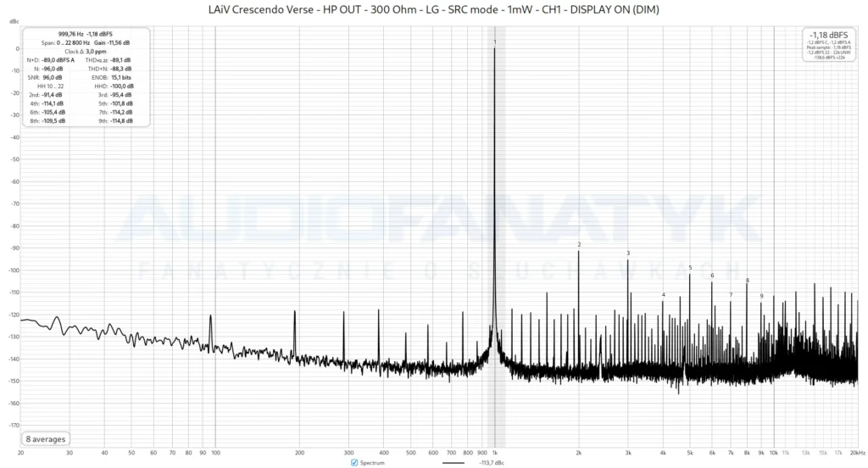Click the 2nd harmonic marker labeled 2
Image resolution: width=868 pixels, height=468 pixels.
click(x=579, y=244)
